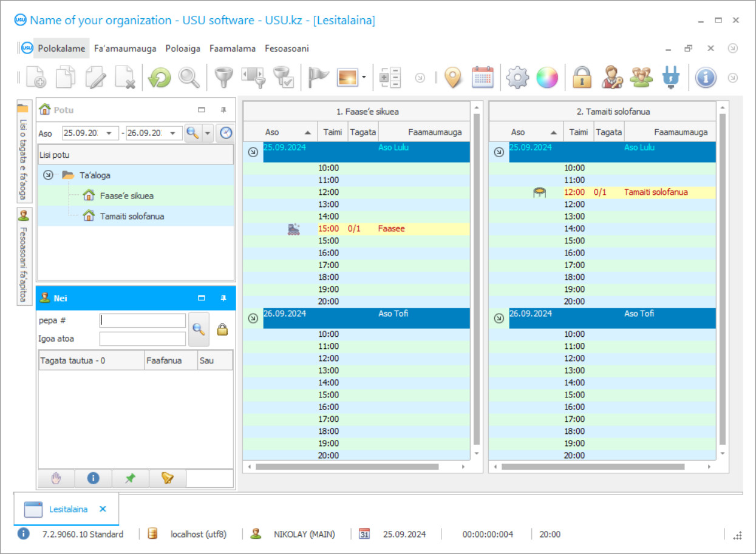Toggle pin on the Nei panel
The width and height of the screenshot is (756, 554).
click(223, 298)
